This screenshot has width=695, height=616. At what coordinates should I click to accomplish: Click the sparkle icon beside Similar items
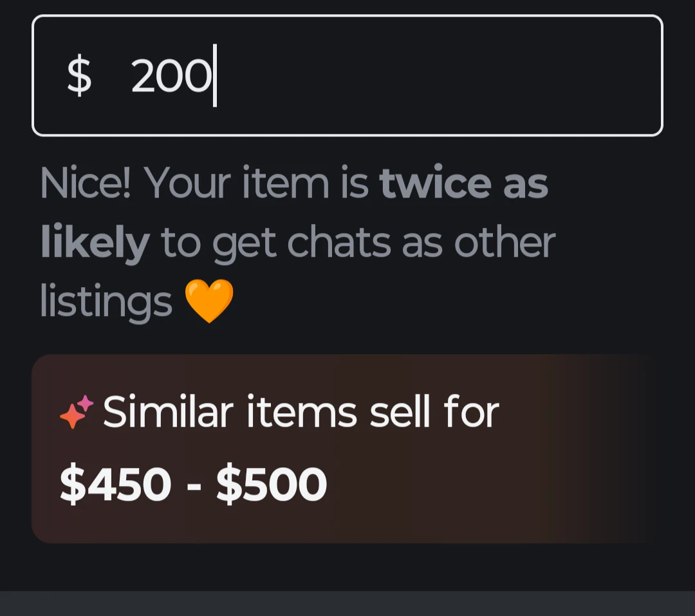click(x=76, y=412)
